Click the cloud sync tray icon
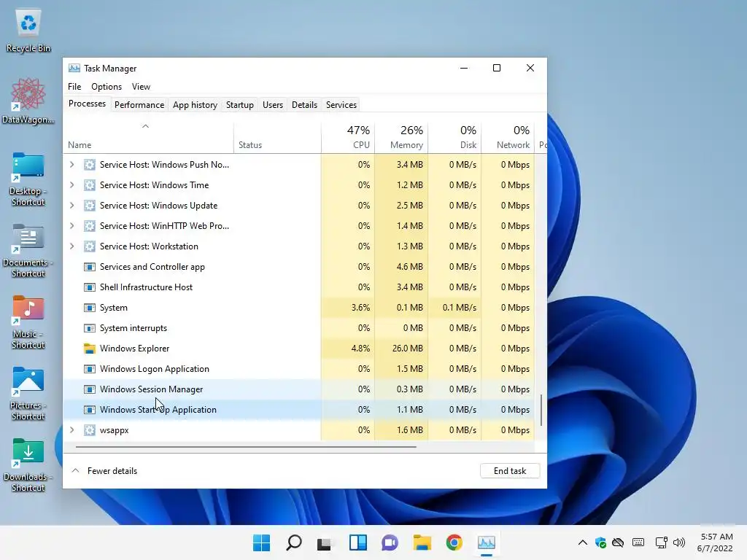This screenshot has width=747, height=560. (618, 542)
